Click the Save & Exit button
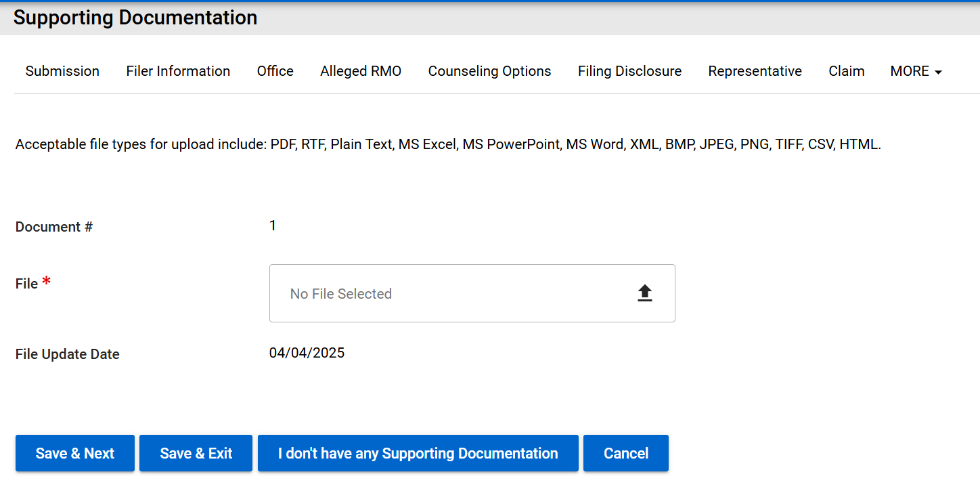 pos(196,453)
